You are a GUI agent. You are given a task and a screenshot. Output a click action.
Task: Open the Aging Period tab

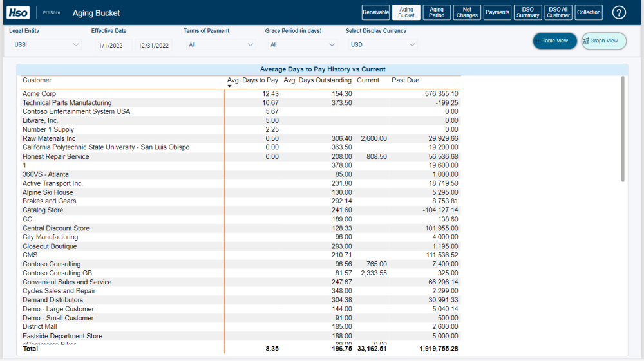437,12
